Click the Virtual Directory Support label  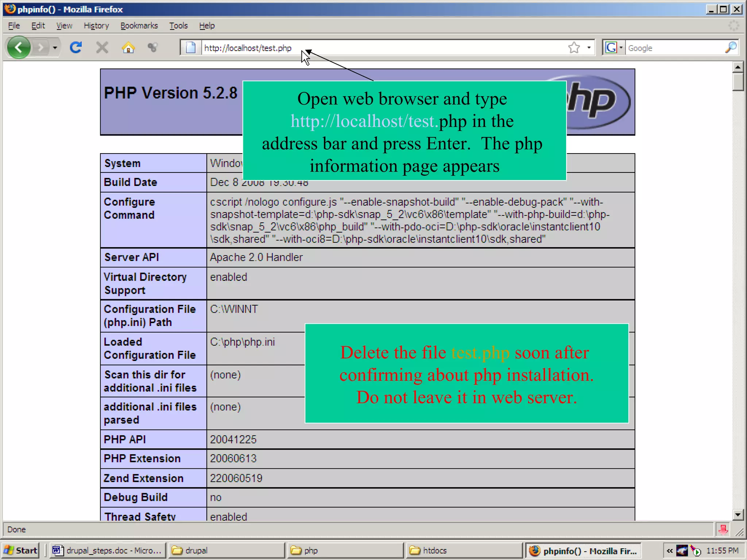(x=145, y=284)
